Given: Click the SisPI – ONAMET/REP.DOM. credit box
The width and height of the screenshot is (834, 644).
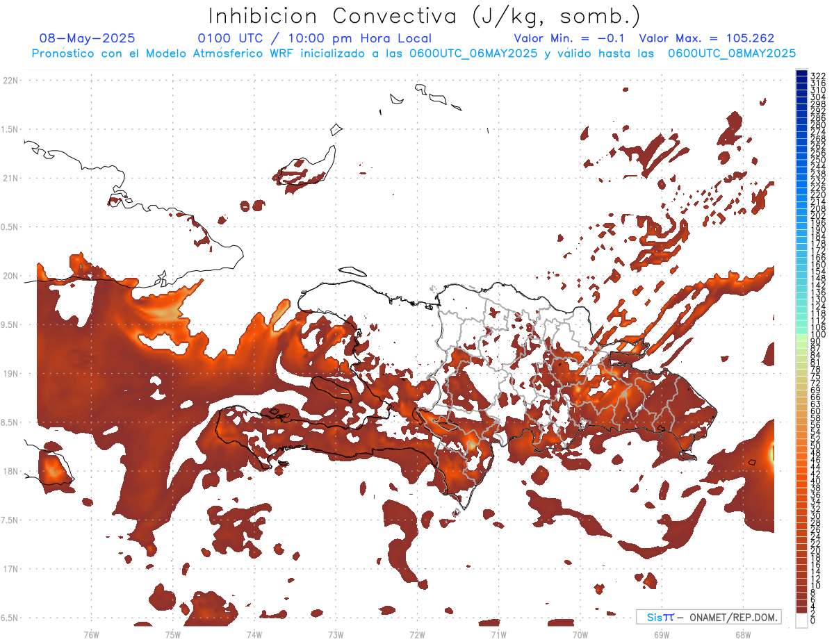Looking at the screenshot, I should click(x=708, y=617).
